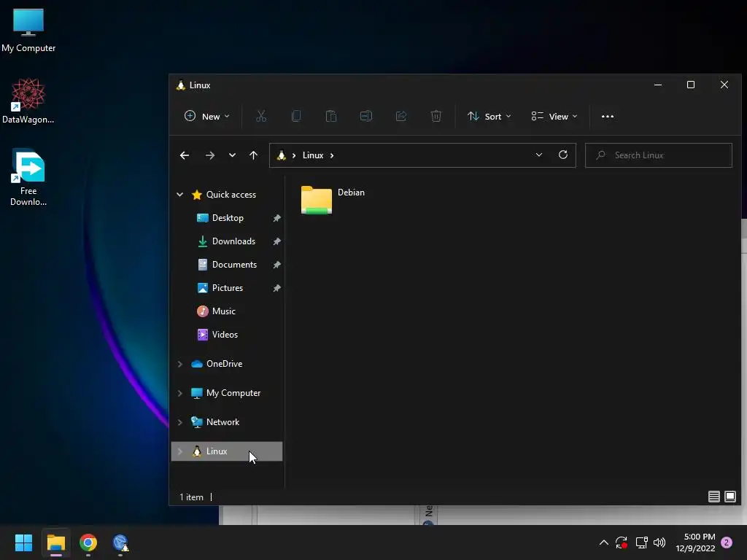Go forward with the right arrow
Image resolution: width=747 pixels, height=560 pixels.
(209, 155)
